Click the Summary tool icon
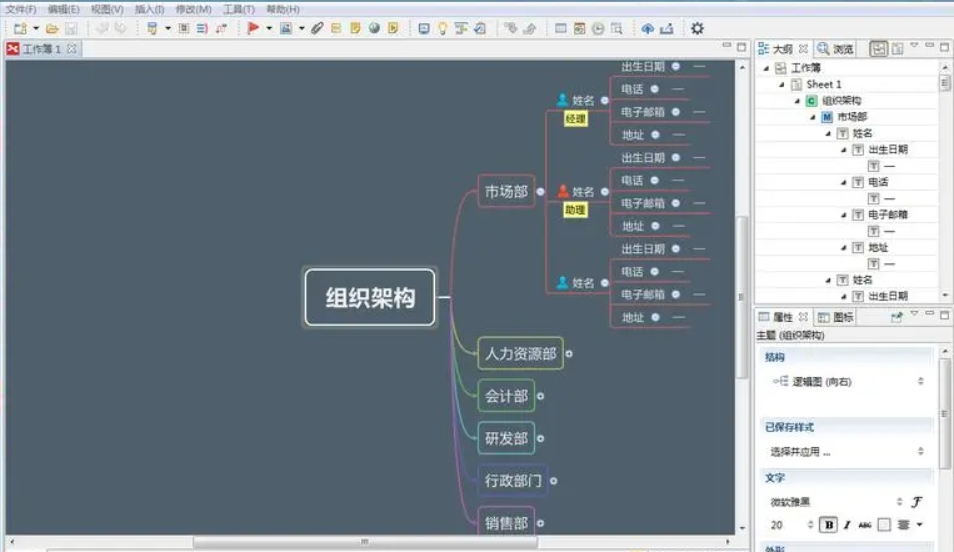Screen dimensions: 954x552 [202, 29]
